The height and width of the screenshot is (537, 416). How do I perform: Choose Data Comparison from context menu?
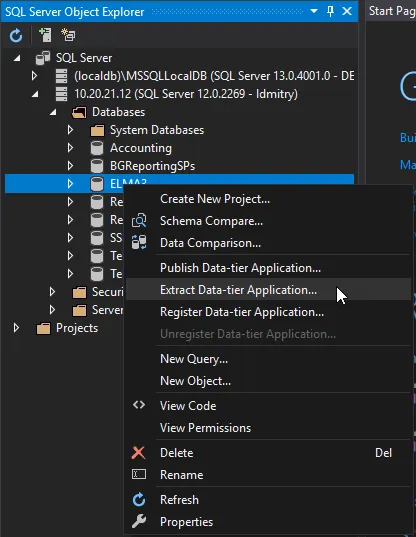(x=268, y=243)
